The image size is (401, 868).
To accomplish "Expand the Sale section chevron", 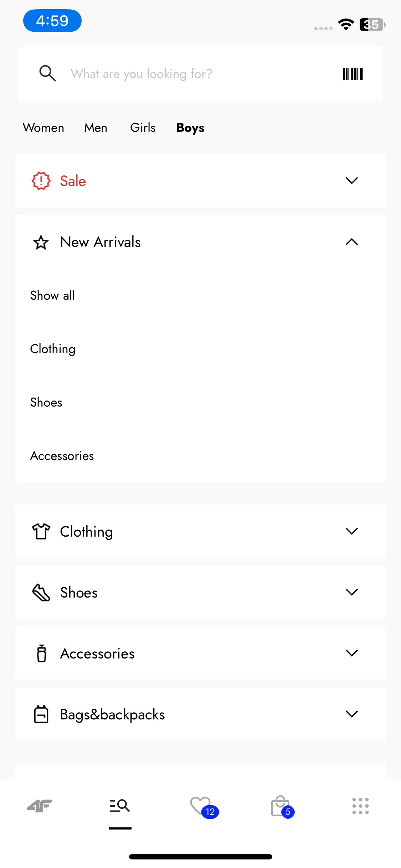I will coord(351,181).
